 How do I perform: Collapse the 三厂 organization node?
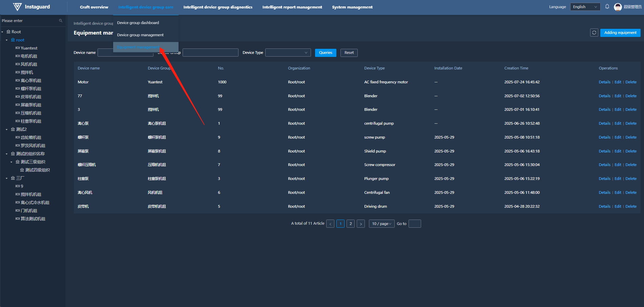click(x=7, y=178)
